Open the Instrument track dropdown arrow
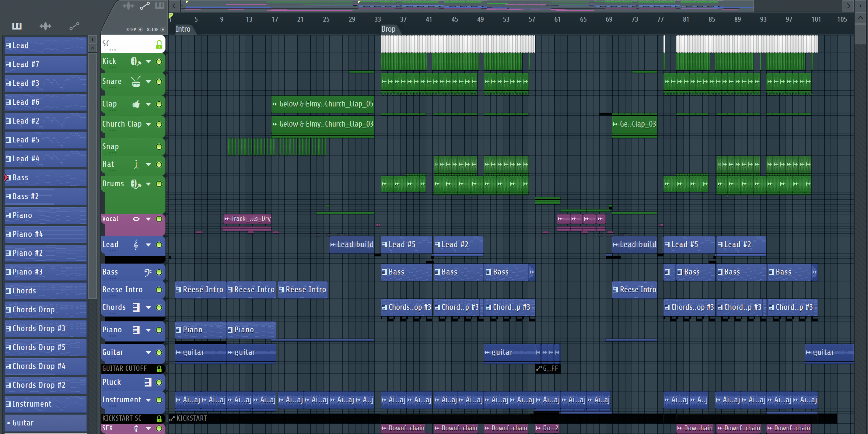 click(148, 400)
